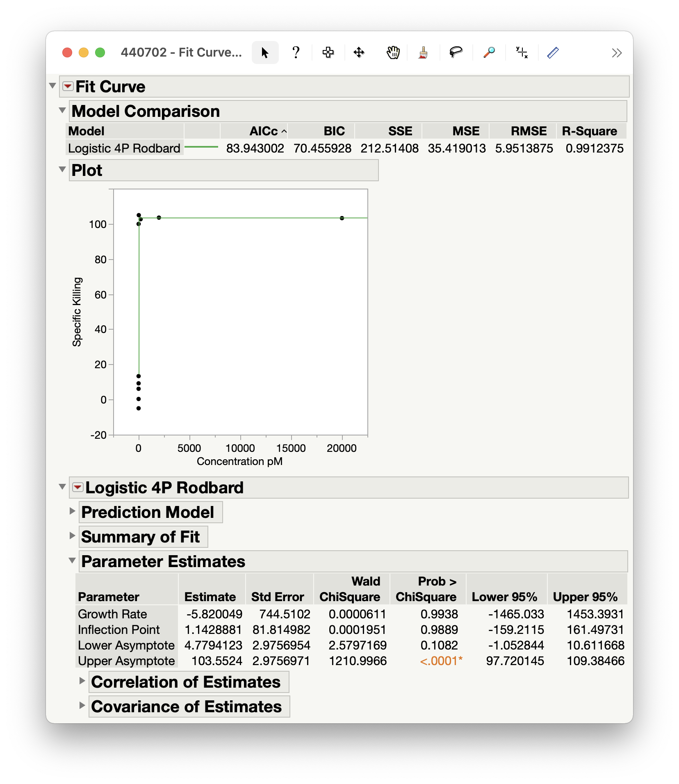This screenshot has width=679, height=784.
Task: Click the data point near 20000 pM
Action: 342,218
